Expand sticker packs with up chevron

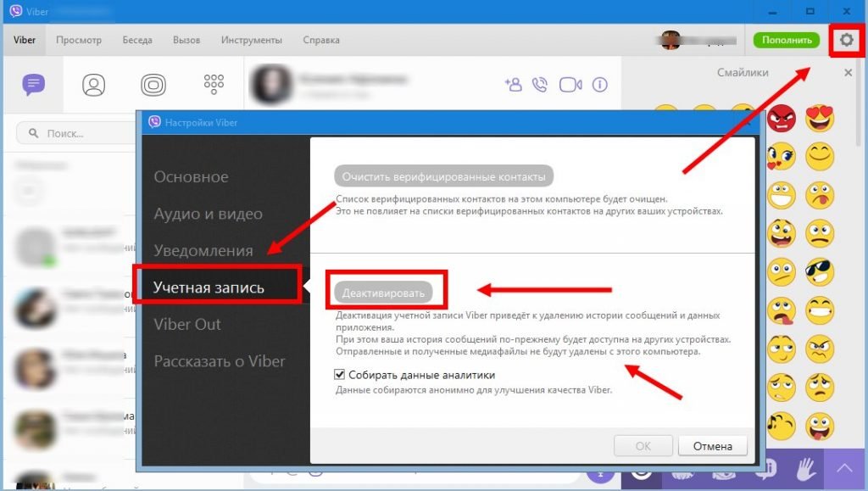tap(845, 469)
